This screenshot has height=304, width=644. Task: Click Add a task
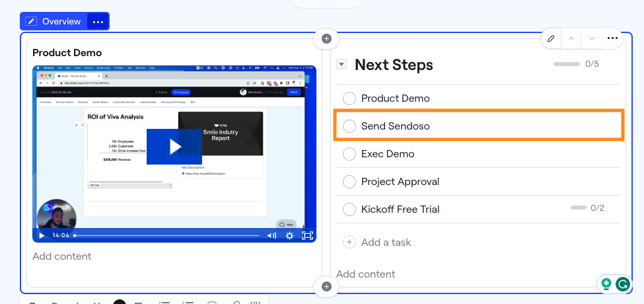tap(386, 243)
